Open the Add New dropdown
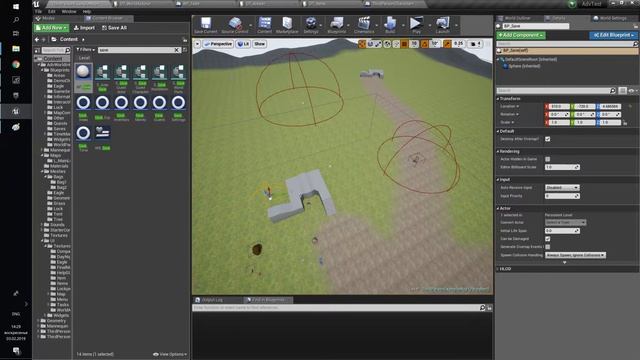Image resolution: width=640 pixels, height=360 pixels. (51, 28)
